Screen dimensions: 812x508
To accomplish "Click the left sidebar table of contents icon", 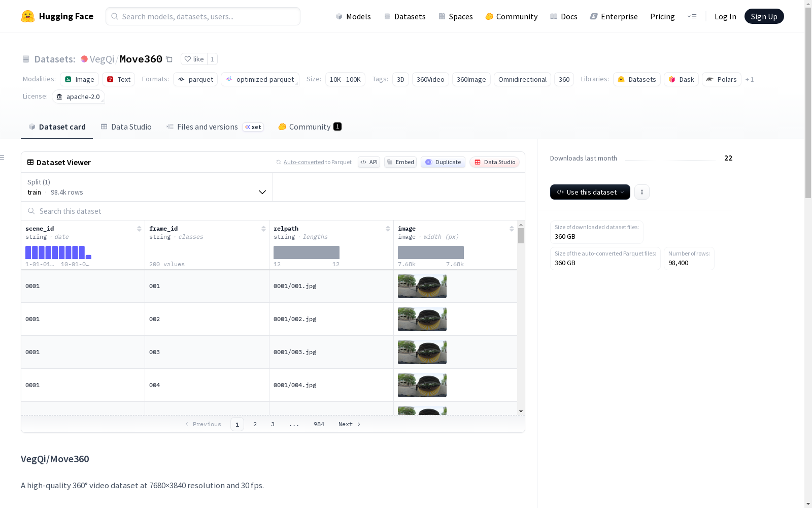I will 3,157.
